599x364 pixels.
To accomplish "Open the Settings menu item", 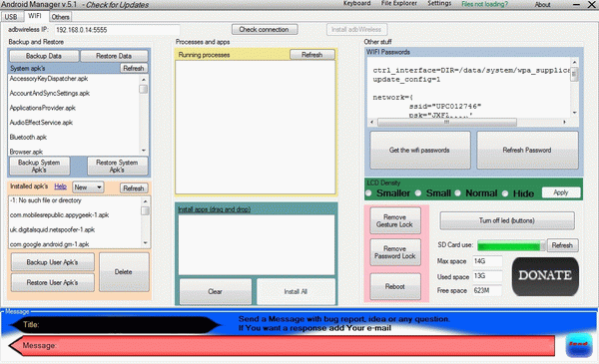I will tap(439, 3).
